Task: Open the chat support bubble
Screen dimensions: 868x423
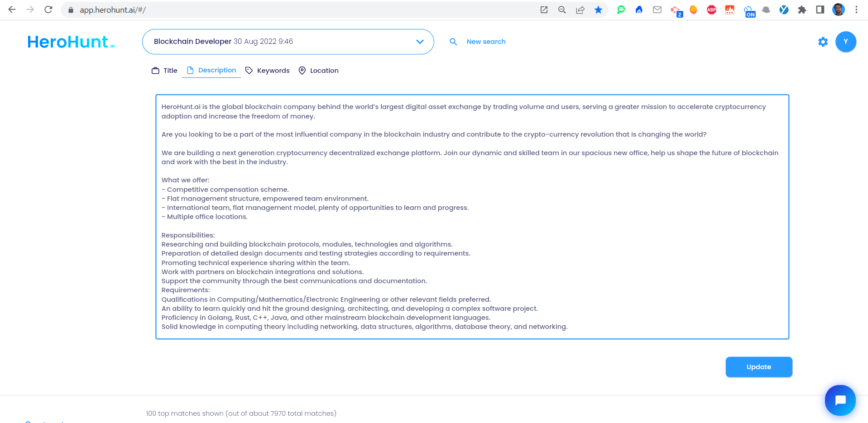Action: click(x=840, y=400)
